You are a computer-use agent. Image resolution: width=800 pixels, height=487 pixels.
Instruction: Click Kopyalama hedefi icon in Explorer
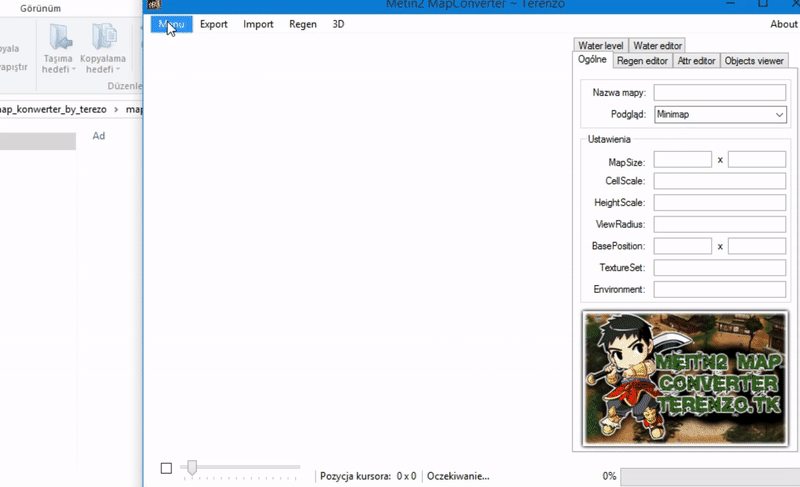(104, 37)
